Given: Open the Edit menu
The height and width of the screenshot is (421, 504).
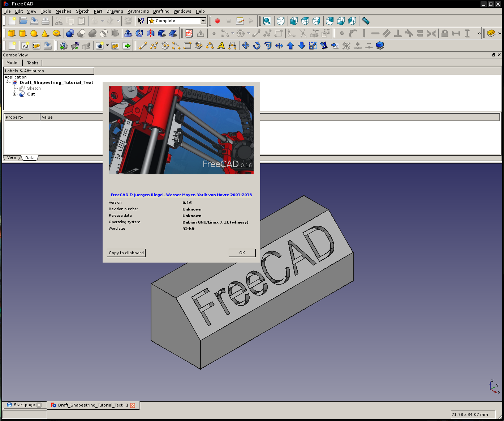Looking at the screenshot, I should coord(19,11).
